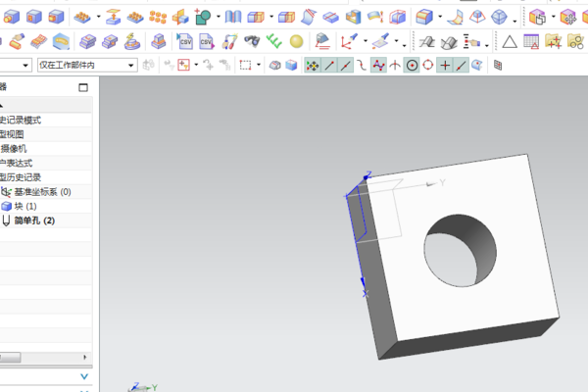Click the first blue cube hole feature icon
The width and height of the screenshot is (588, 392).
11,18
